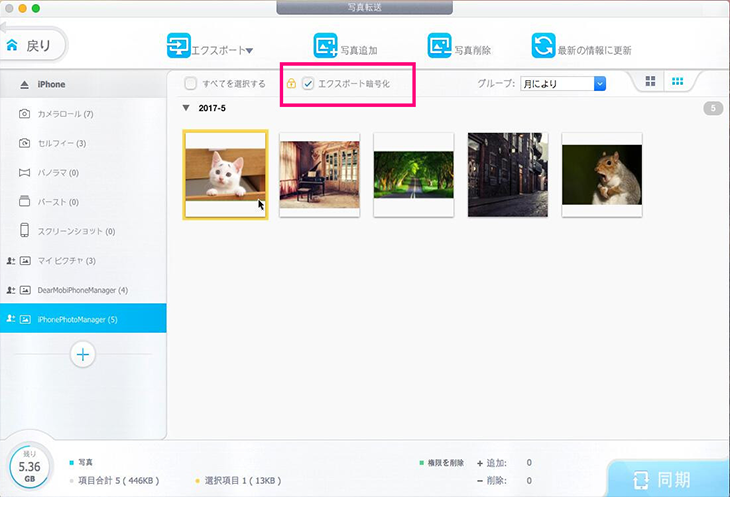The height and width of the screenshot is (510, 730).
Task: Click the 5 count badge for 2017-5
Action: (x=713, y=109)
